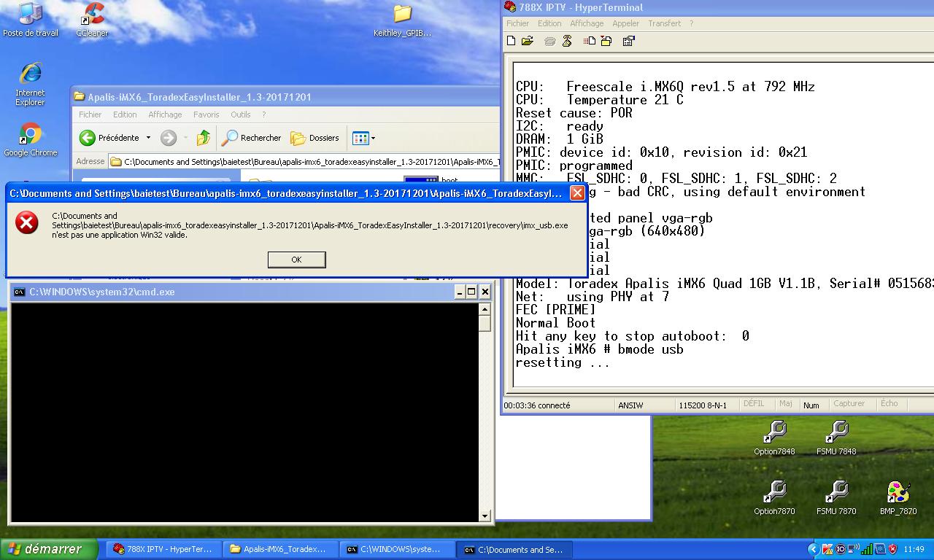Click '115200 8-N-1' in HyperTerminal status bar
The height and width of the screenshot is (560, 934).
click(x=703, y=405)
